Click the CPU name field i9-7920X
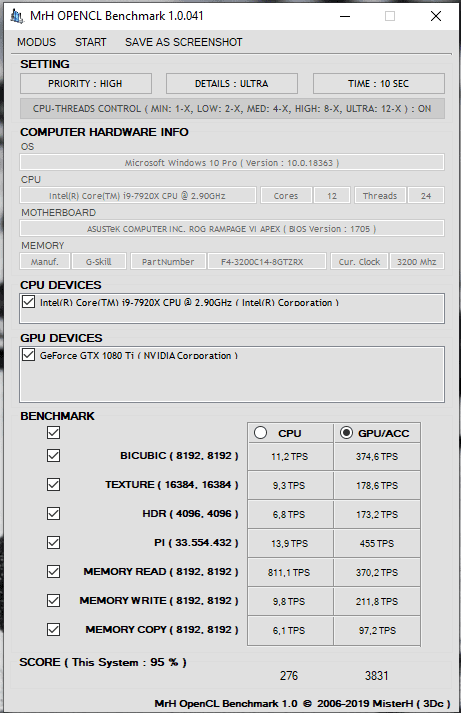 point(138,196)
